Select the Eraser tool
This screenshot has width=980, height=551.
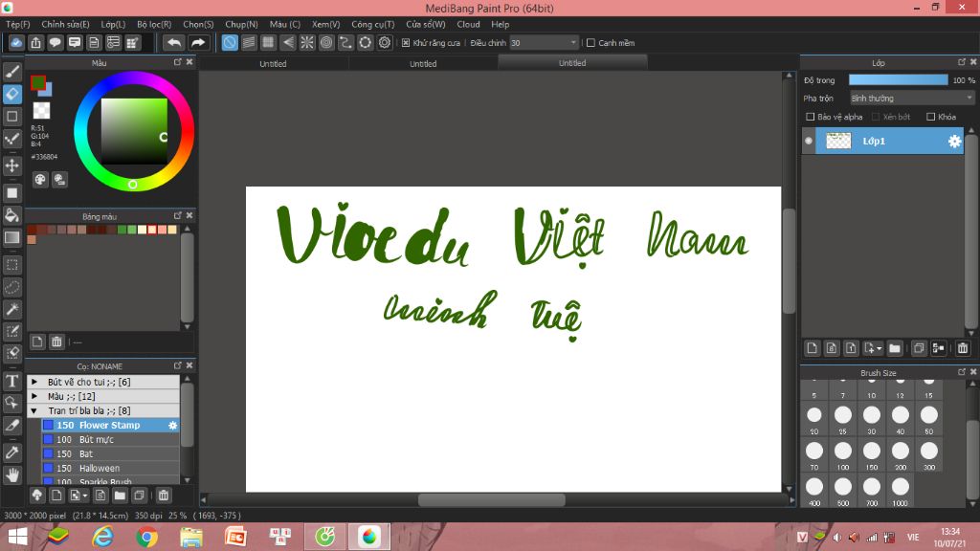coord(11,95)
